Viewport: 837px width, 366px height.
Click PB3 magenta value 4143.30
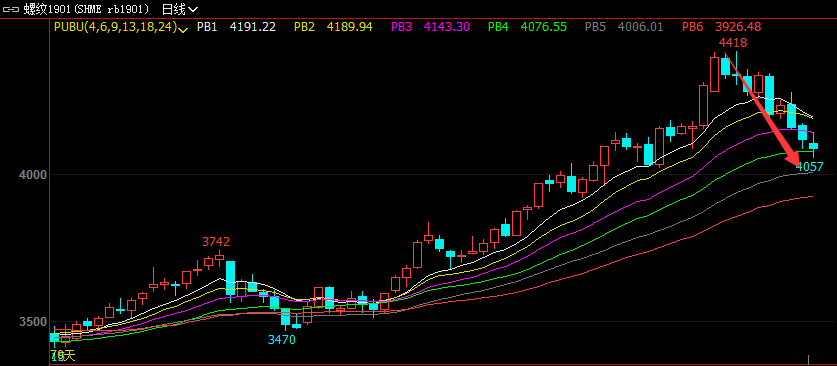pos(447,27)
